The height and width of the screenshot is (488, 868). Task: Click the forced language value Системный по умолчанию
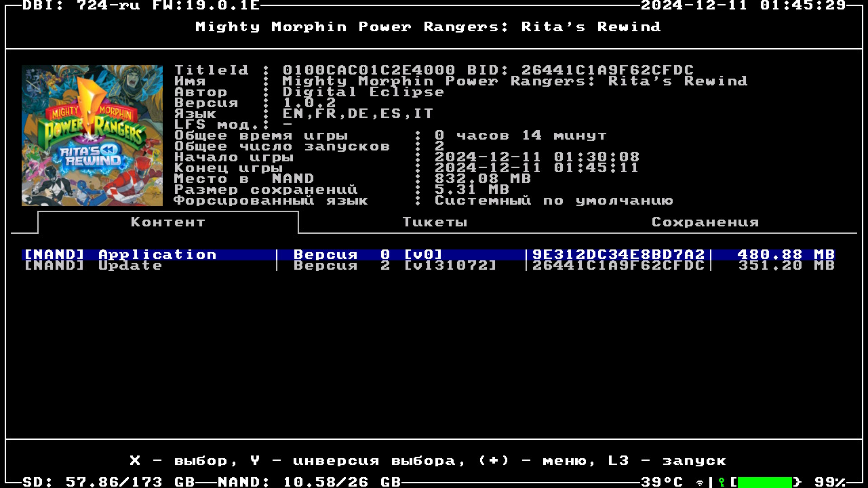(x=553, y=201)
